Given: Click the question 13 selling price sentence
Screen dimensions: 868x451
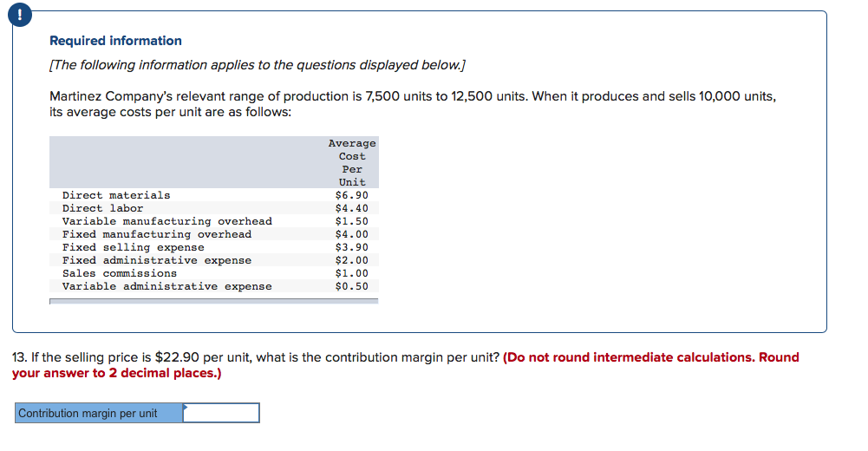Looking at the screenshot, I should pos(256,357).
